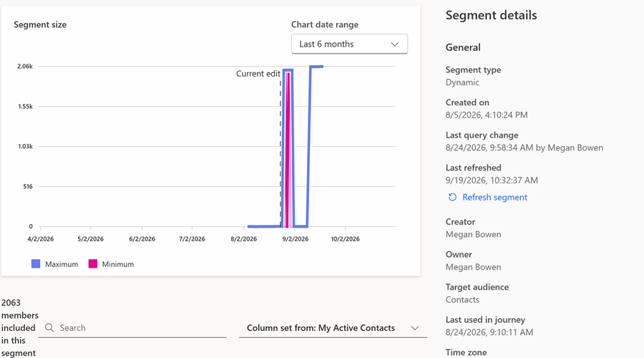Viewport: 644px width, 358px height.
Task: Click the 6/2/2026 axis date label
Action: 142,239
